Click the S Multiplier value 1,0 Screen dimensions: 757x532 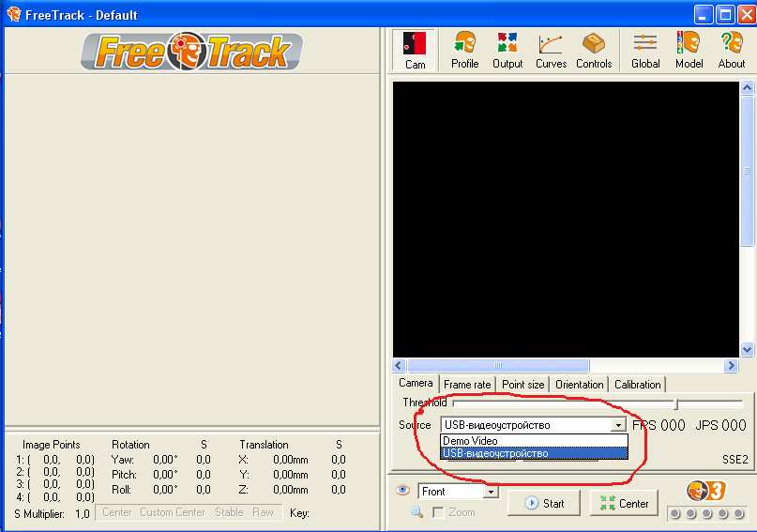82,514
